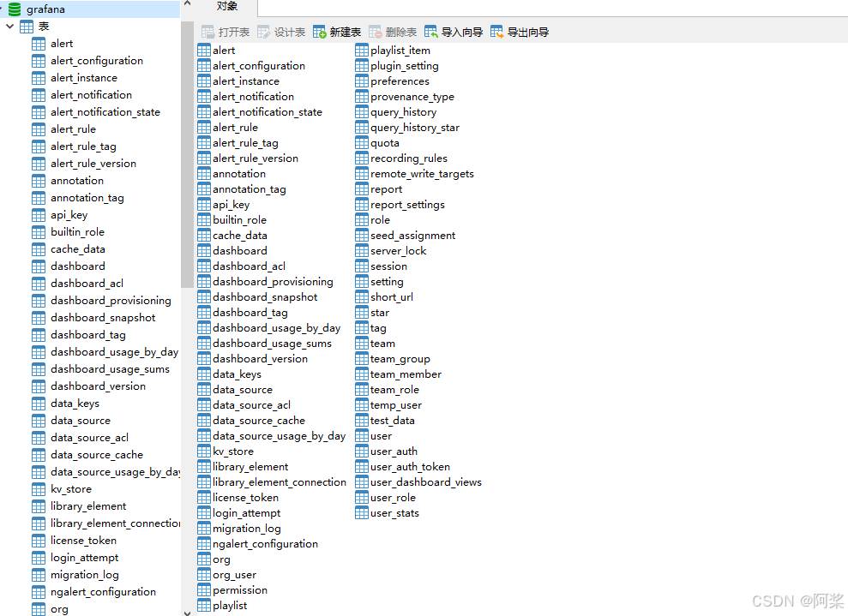Click server_lock table icon
Viewport: 848px width, 616px height.
point(362,251)
